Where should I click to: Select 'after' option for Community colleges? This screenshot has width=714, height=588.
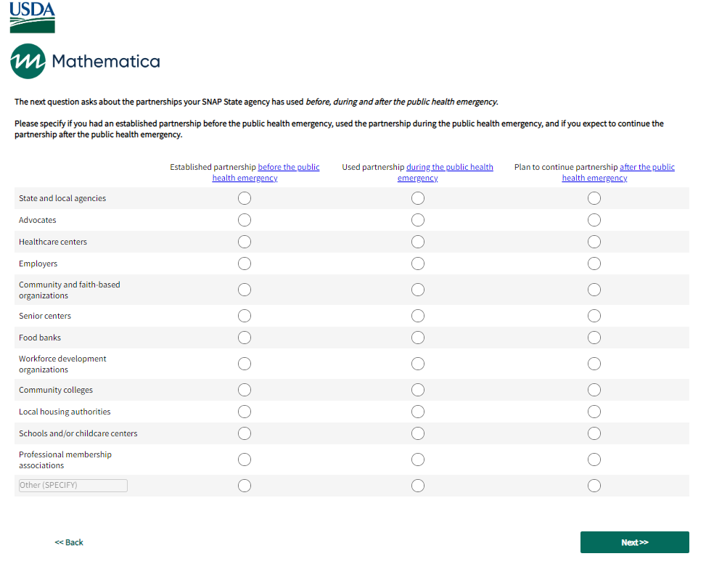tap(594, 390)
